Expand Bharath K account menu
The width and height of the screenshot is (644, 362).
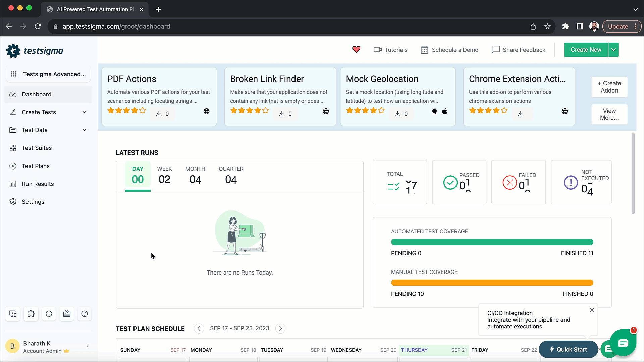pos(87,346)
